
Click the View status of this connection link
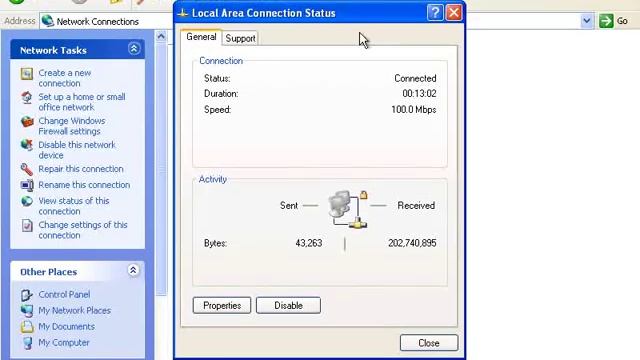[74, 206]
